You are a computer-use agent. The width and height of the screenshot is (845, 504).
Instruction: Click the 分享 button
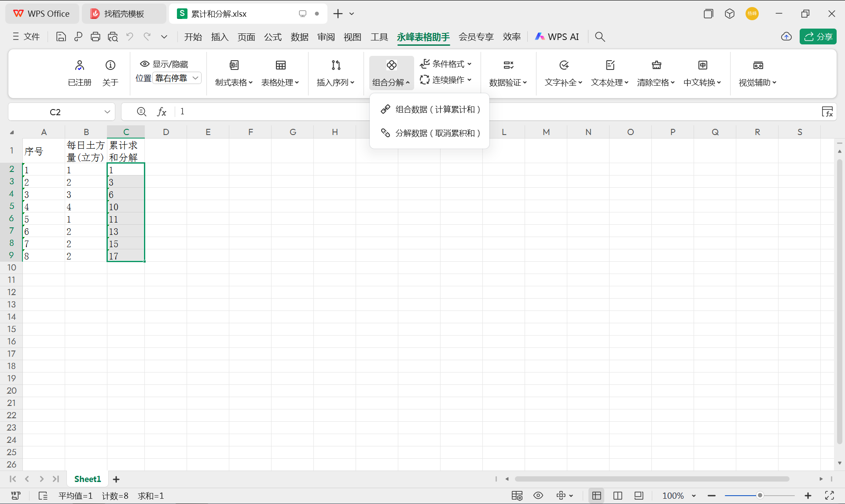[818, 37]
